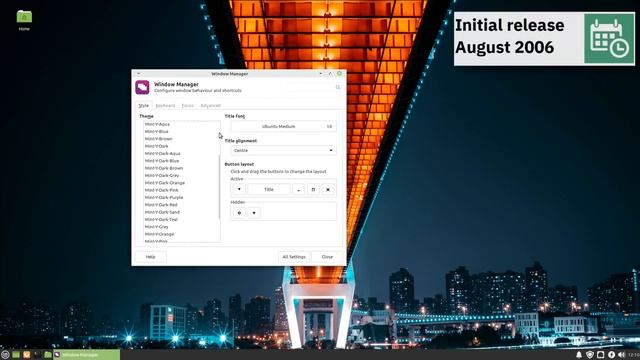Click the update manager shield icon

click(590, 355)
